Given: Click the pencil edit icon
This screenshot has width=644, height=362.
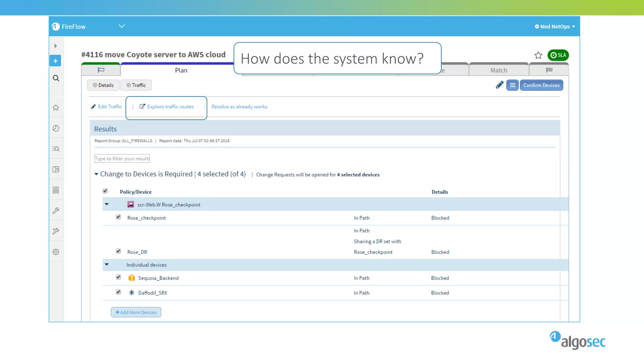Looking at the screenshot, I should (x=500, y=85).
